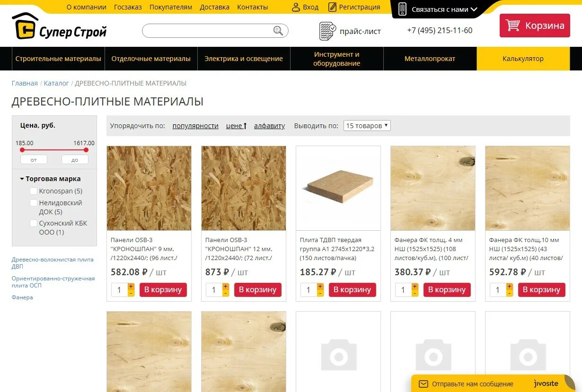Click the site search input field
Viewport: 582px width, 392px height.
pos(208,31)
